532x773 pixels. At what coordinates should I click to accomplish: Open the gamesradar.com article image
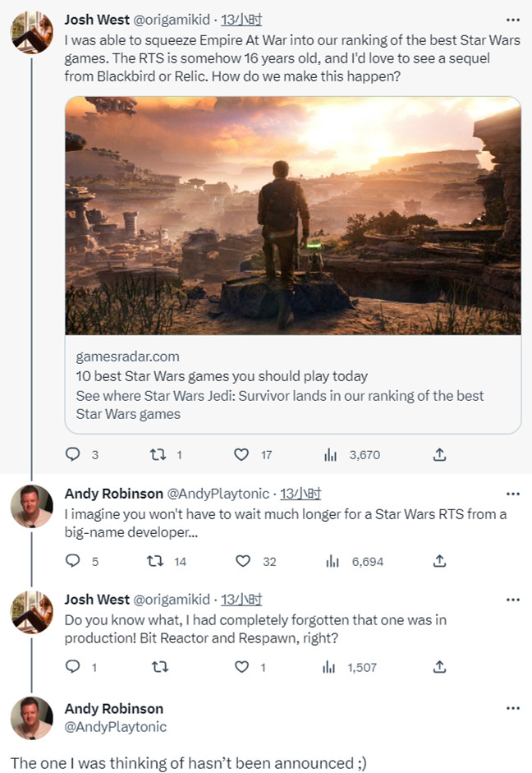(292, 215)
